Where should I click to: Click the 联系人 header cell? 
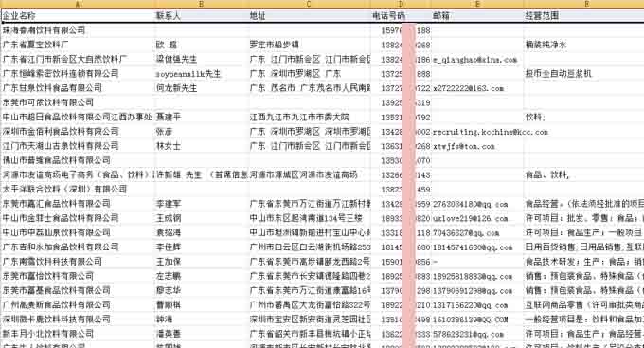coord(201,15)
